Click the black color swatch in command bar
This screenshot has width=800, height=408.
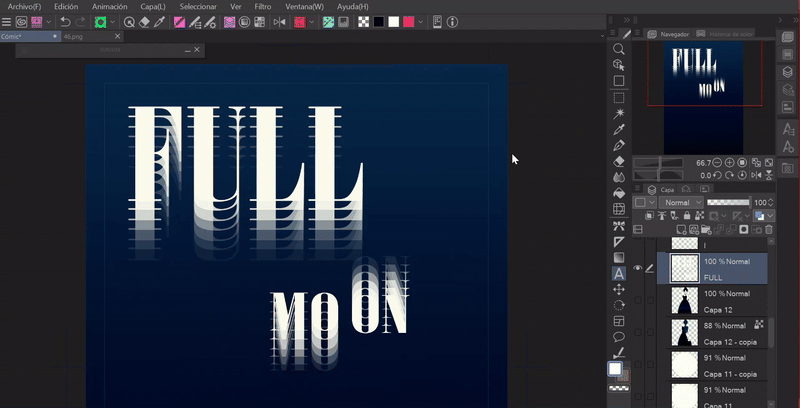[379, 22]
